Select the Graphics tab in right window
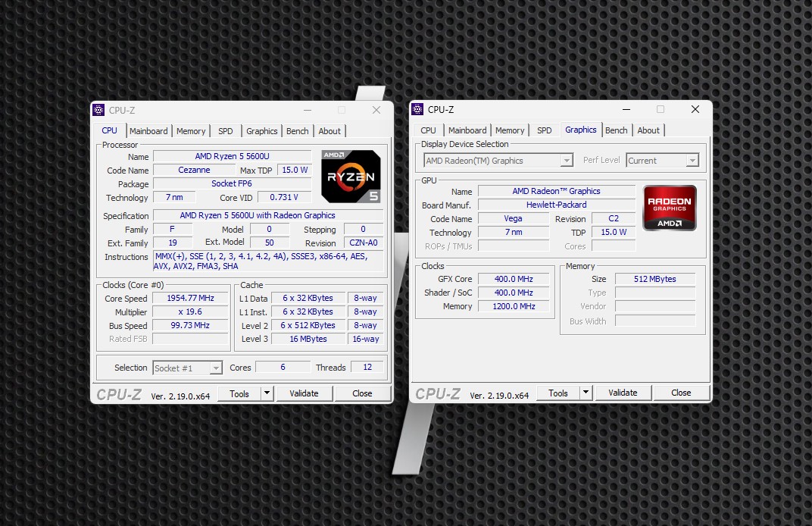The height and width of the screenshot is (526, 812). tap(580, 130)
